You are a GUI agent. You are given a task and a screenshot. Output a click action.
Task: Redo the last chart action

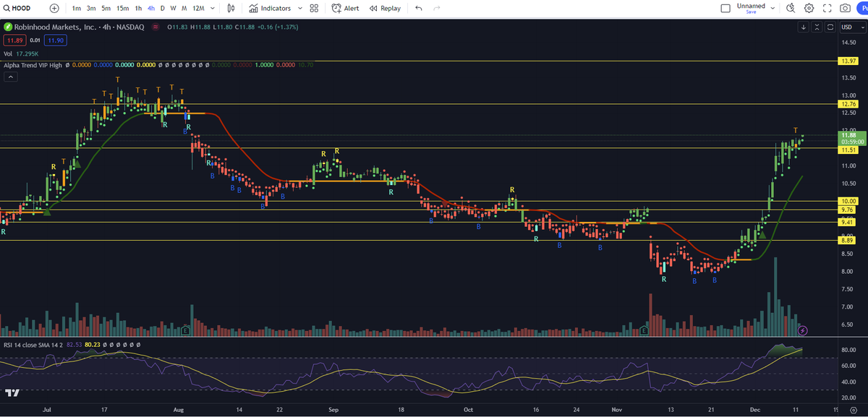(x=436, y=9)
